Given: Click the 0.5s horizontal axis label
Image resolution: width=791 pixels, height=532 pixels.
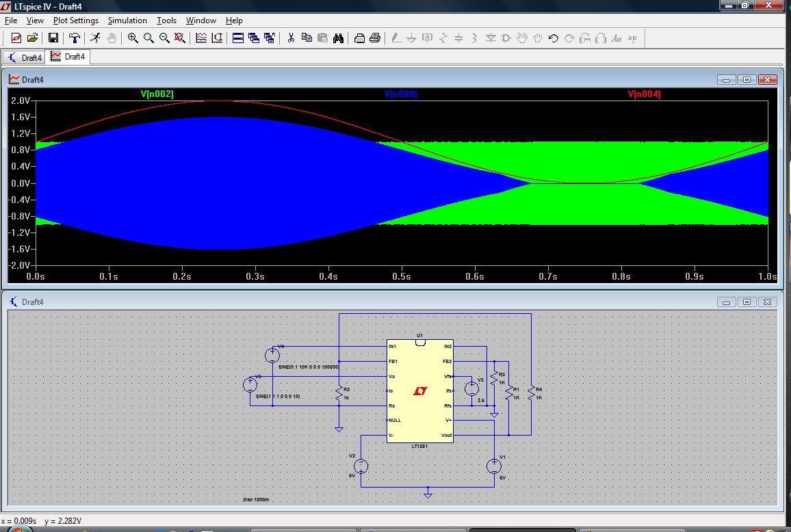Looking at the screenshot, I should click(402, 276).
